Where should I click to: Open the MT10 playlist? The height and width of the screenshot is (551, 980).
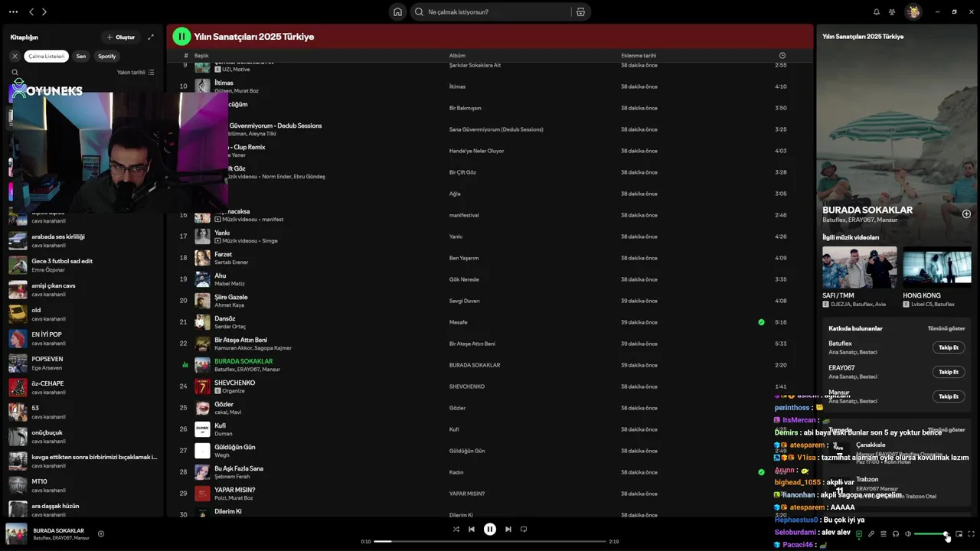(x=82, y=485)
